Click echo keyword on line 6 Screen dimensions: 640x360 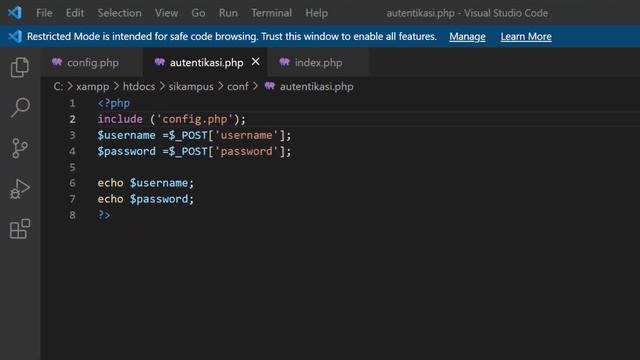[110, 183]
